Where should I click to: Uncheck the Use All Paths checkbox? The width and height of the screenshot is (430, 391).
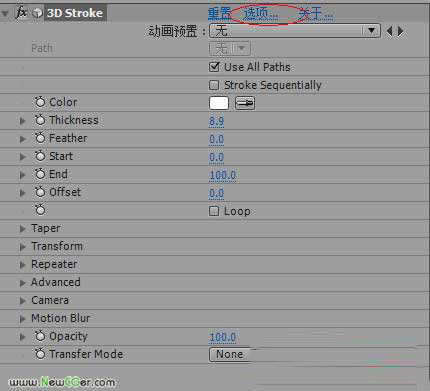[x=214, y=67]
